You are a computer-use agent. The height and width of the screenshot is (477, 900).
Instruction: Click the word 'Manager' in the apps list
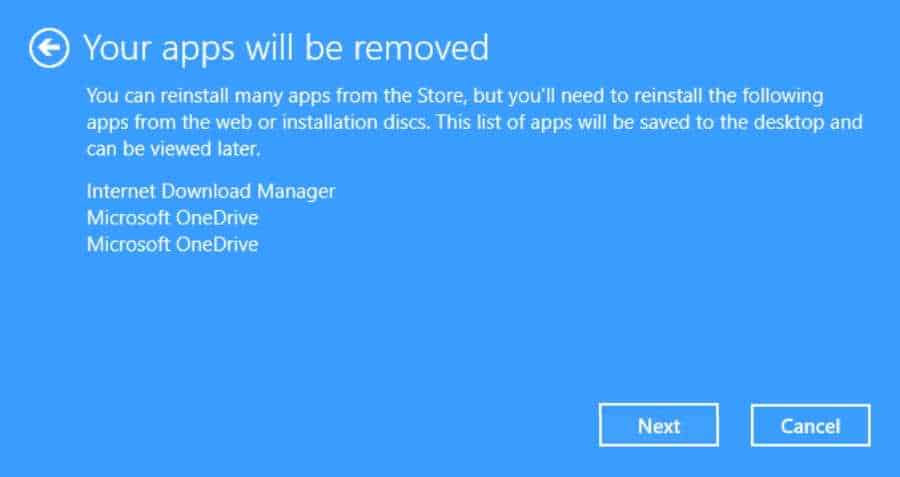pyautogui.click(x=296, y=192)
